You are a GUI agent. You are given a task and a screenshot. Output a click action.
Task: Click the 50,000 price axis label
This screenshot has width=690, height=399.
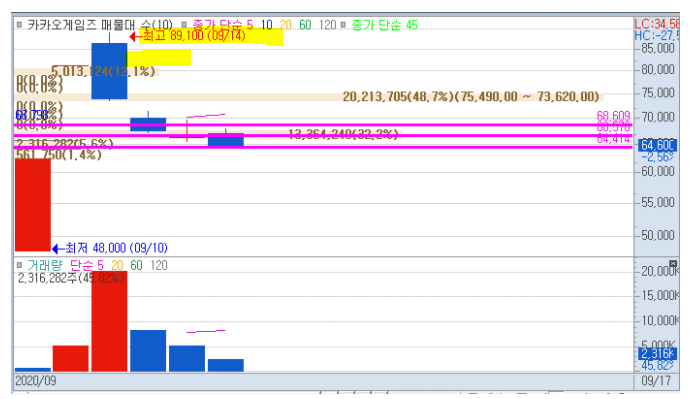(658, 235)
